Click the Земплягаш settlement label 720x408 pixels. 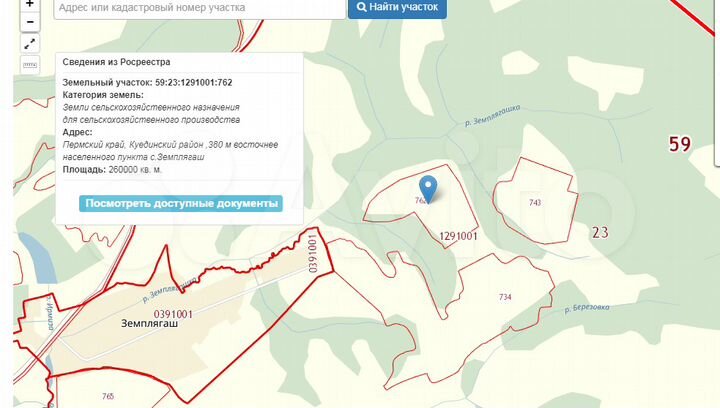pyautogui.click(x=149, y=324)
